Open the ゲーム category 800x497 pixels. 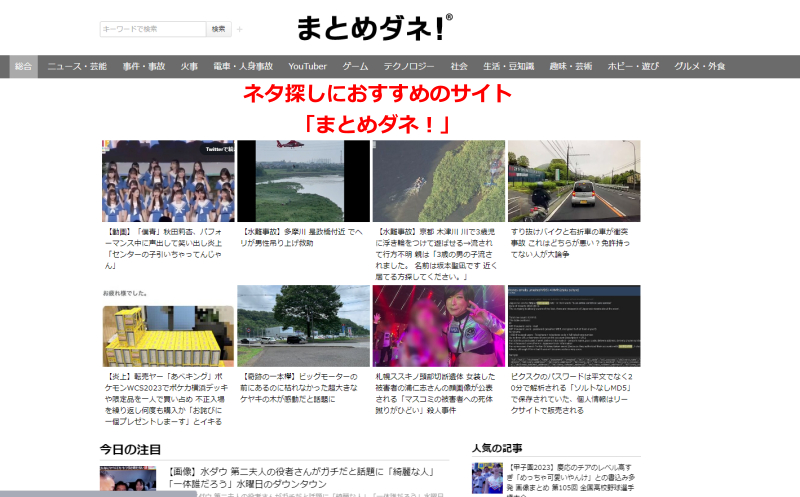355,66
